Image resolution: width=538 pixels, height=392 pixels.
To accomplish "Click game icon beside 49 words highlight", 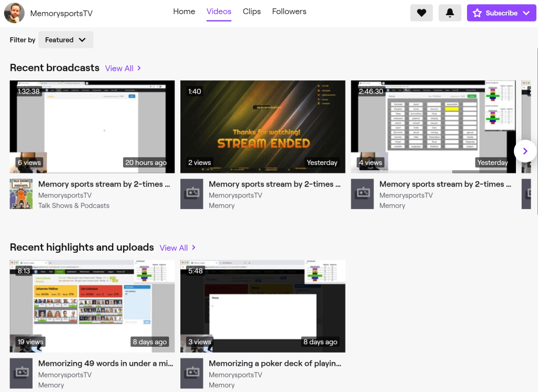I will (x=21, y=373).
